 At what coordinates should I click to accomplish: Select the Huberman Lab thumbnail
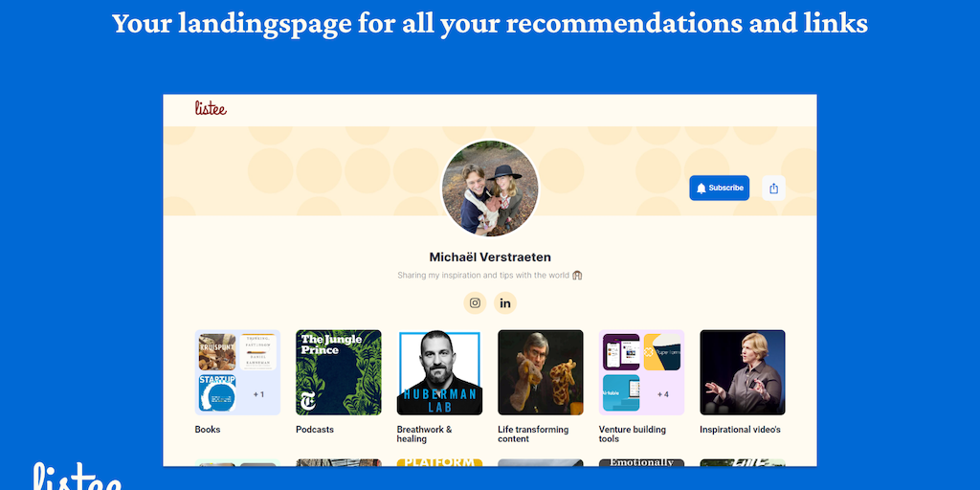click(439, 372)
